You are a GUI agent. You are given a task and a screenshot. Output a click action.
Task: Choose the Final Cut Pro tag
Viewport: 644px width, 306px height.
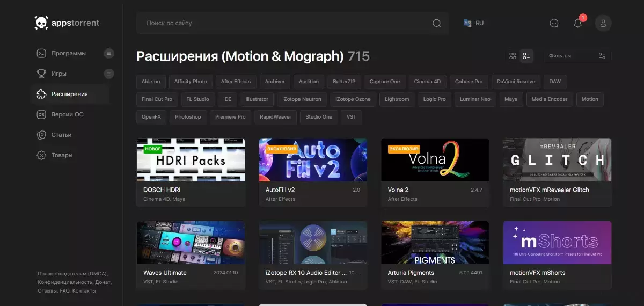[x=157, y=99]
